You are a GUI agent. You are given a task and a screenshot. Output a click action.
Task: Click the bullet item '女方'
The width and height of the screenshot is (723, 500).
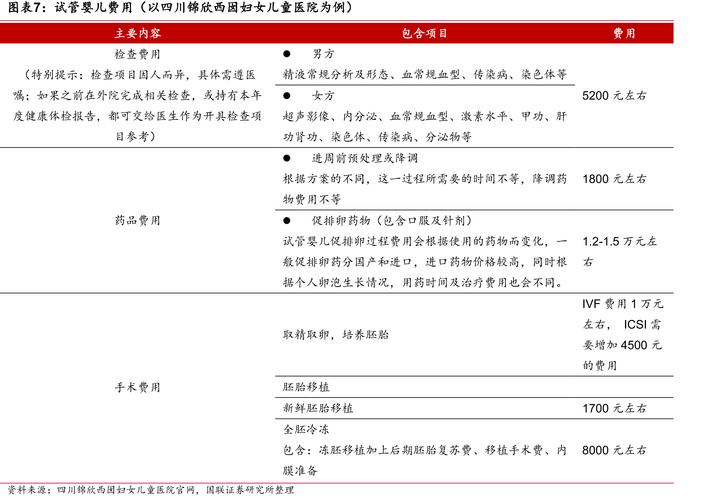tap(323, 95)
